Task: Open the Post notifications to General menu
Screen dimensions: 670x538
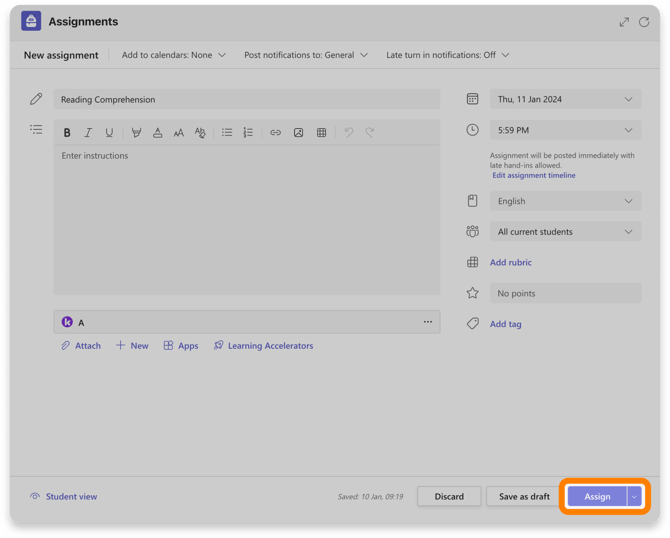Action: (x=306, y=55)
